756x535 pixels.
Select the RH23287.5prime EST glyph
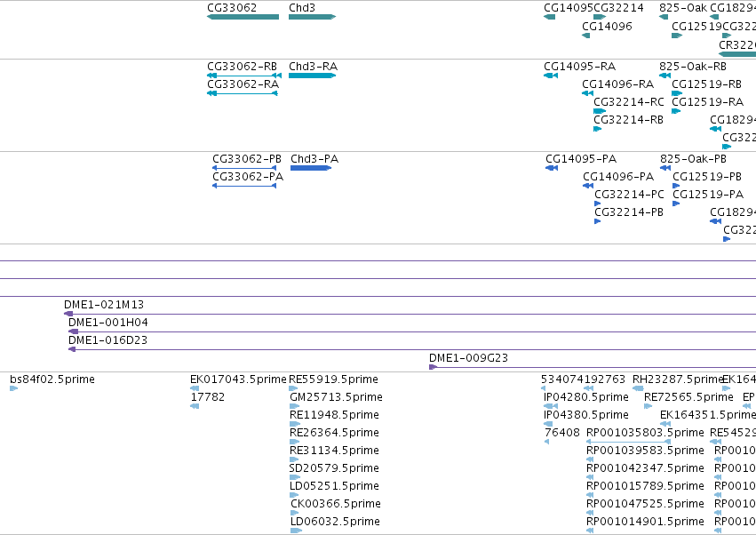tap(638, 388)
